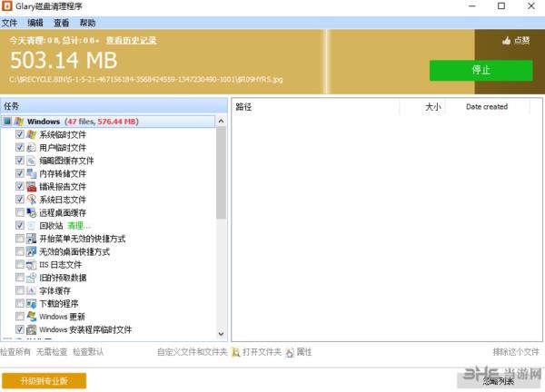545x392 pixels.
Task: Click the 字体缓存 row icon
Action: [x=31, y=290]
